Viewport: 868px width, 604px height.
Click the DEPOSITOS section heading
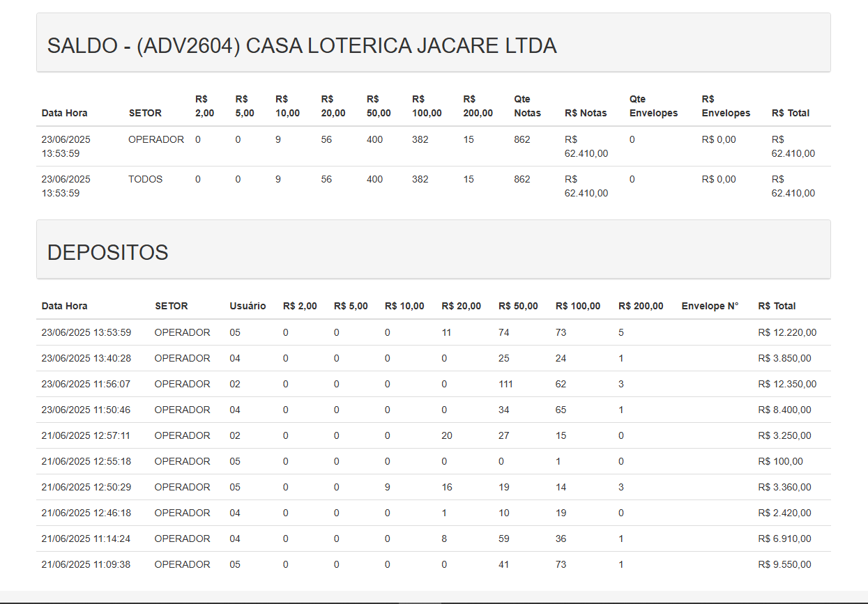click(x=107, y=252)
